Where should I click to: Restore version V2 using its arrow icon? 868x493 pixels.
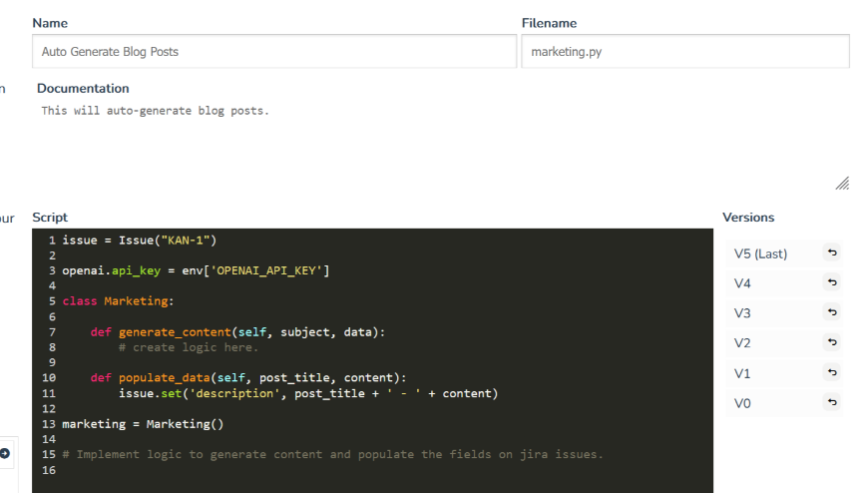point(832,342)
